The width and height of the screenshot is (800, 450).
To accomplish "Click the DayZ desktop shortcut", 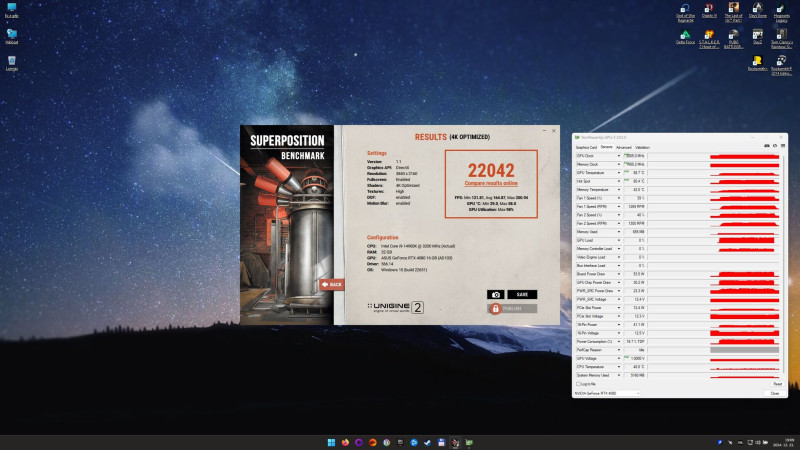I will click(758, 37).
